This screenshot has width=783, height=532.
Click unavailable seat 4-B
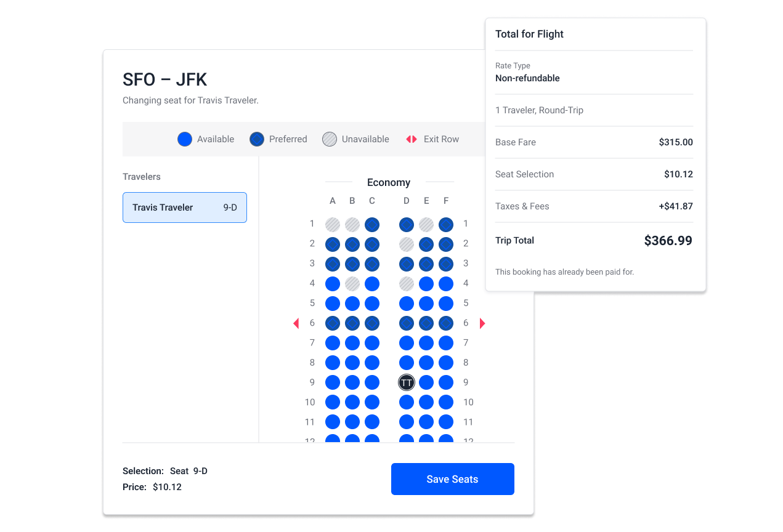tap(352, 284)
